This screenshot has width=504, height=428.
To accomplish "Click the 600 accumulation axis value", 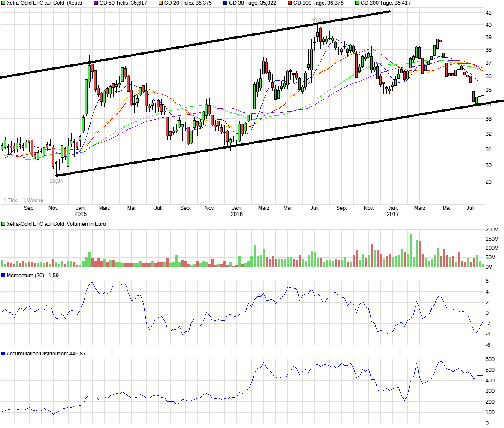I will click(490, 359).
